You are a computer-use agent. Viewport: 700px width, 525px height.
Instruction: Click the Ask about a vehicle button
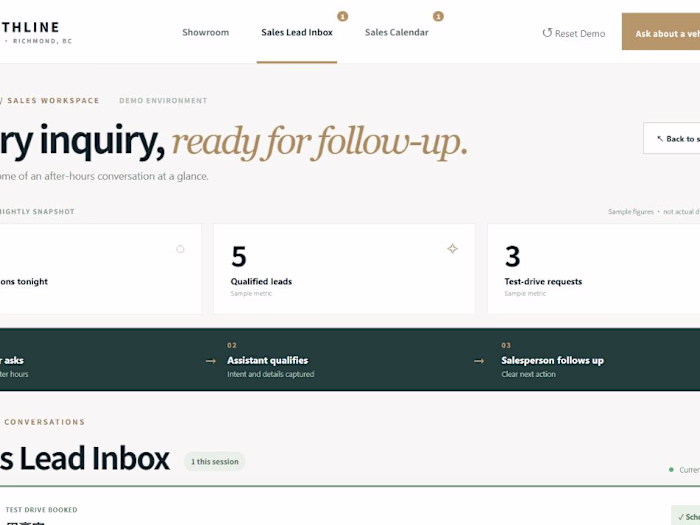point(661,32)
